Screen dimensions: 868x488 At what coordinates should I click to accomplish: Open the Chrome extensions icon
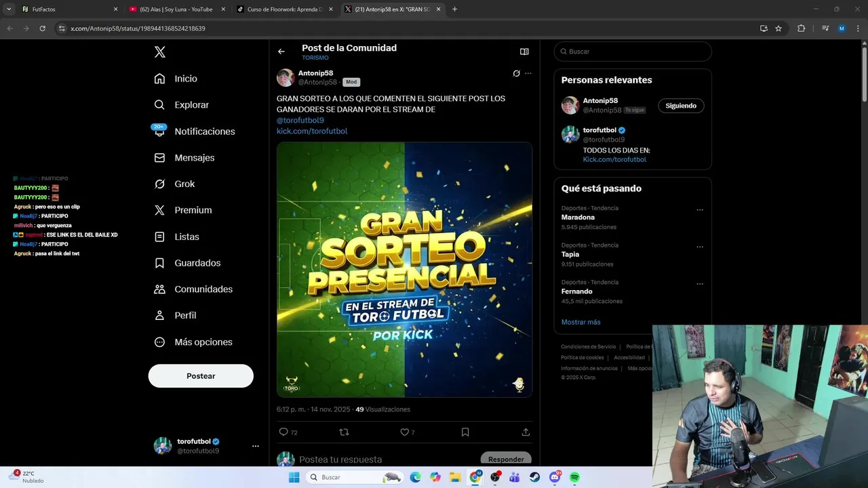coord(801,28)
